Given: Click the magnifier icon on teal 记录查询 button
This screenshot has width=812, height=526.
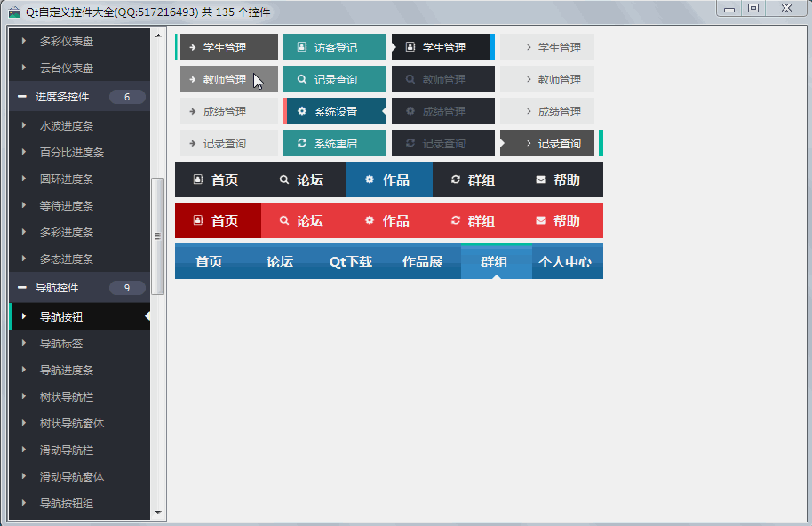Looking at the screenshot, I should click(302, 80).
